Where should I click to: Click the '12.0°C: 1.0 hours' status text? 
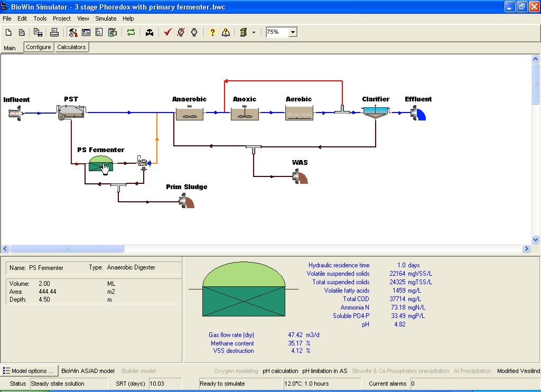[306, 384]
